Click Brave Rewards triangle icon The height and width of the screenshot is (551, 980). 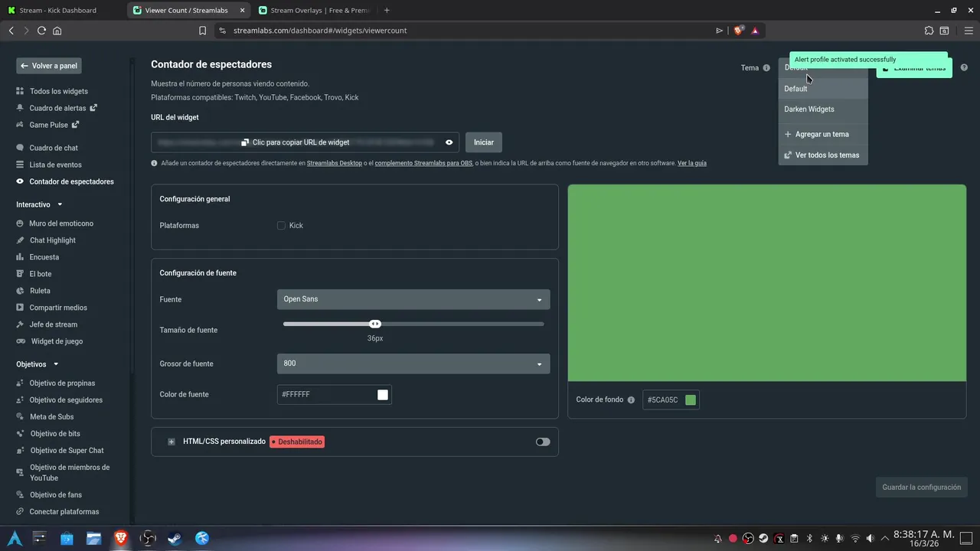pyautogui.click(x=755, y=31)
